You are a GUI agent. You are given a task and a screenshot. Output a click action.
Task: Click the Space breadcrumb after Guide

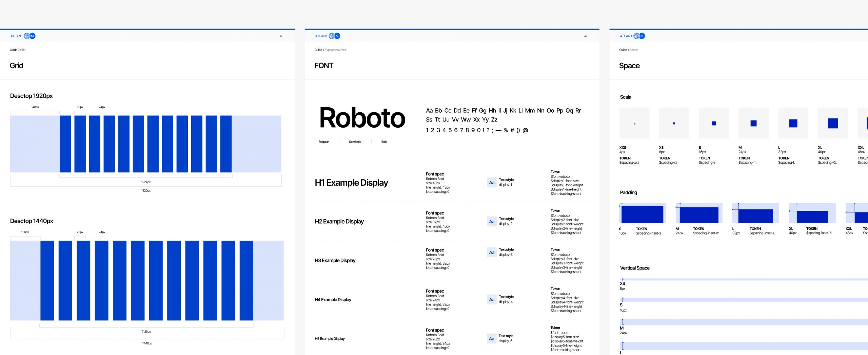(633, 50)
